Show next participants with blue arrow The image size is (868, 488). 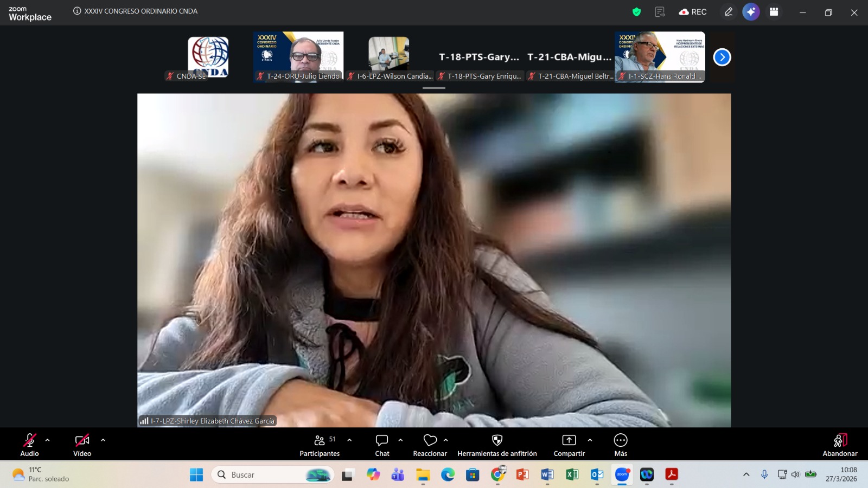(x=722, y=57)
